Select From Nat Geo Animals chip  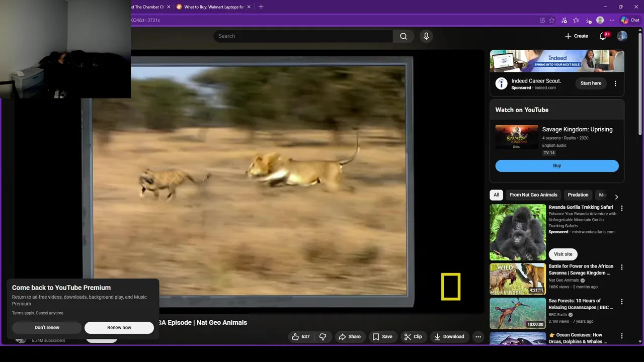(x=533, y=195)
